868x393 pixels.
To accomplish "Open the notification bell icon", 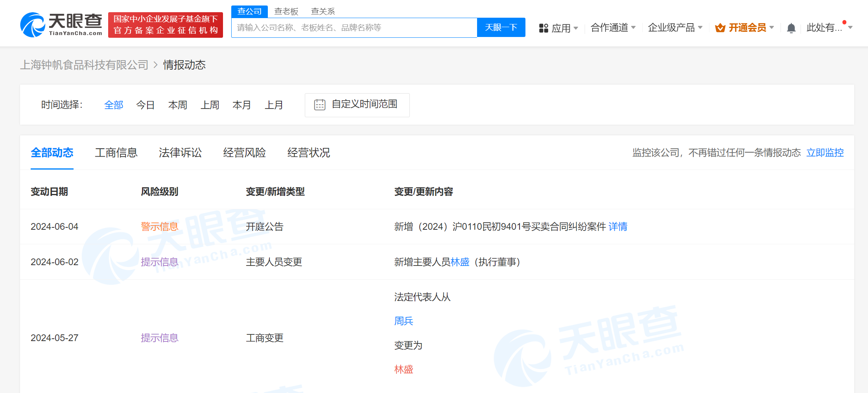I will point(791,28).
